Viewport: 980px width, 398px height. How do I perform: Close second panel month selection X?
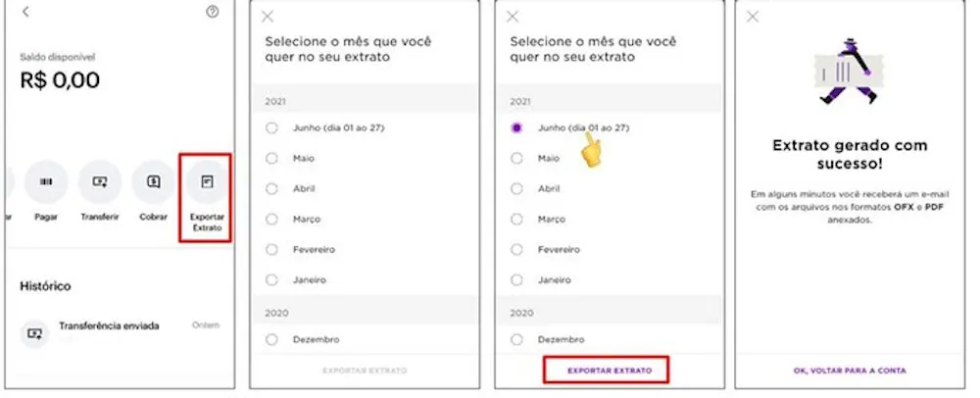pos(268,17)
